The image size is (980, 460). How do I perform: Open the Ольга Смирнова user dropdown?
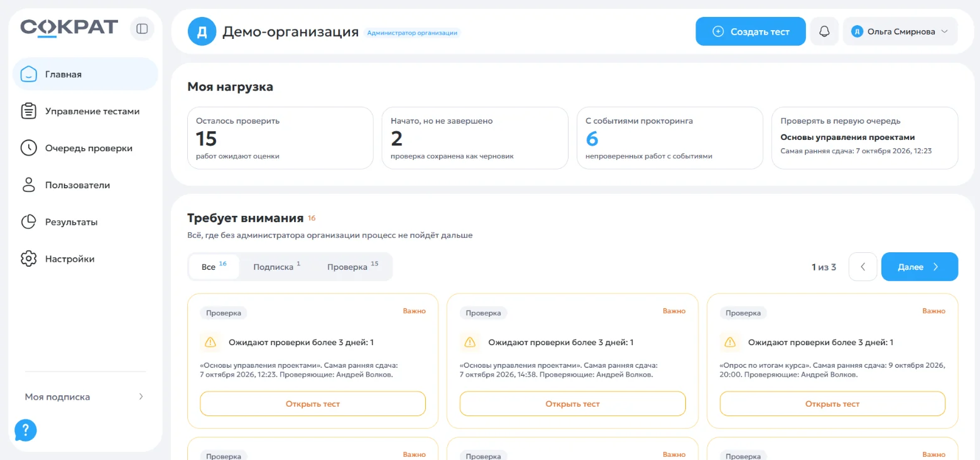[900, 31]
